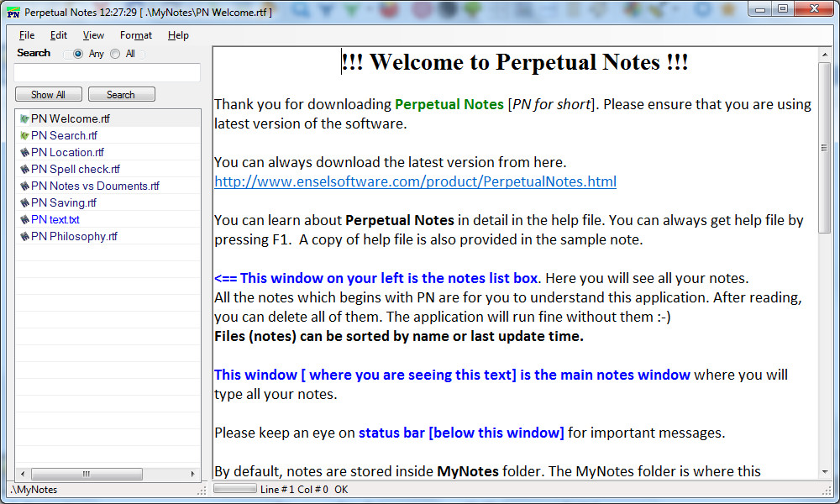Click the green Perpetual Notes text
Image resolution: width=840 pixels, height=504 pixels.
coord(449,104)
